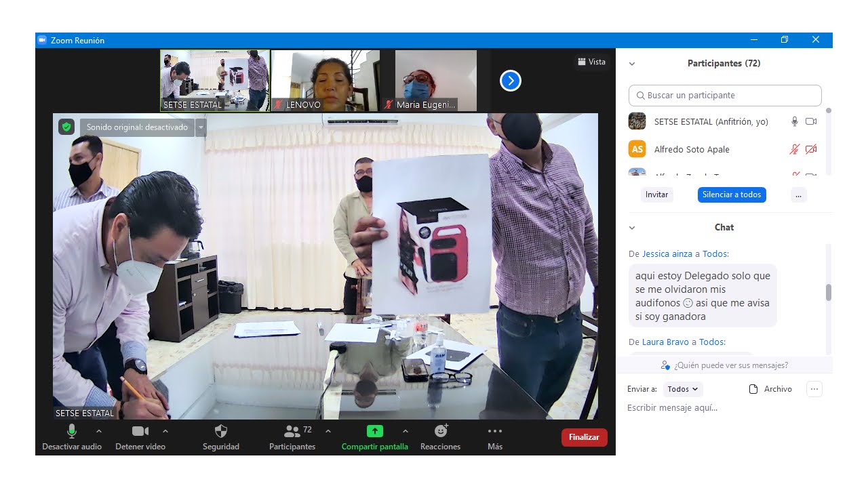Open the Seguridad shield menu
Viewport: 868px width, 488px height.
(x=221, y=437)
